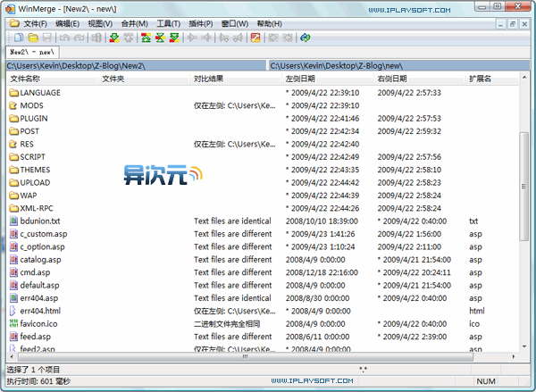Restore the inner document window
The height and width of the screenshot is (392, 536).
(513, 24)
